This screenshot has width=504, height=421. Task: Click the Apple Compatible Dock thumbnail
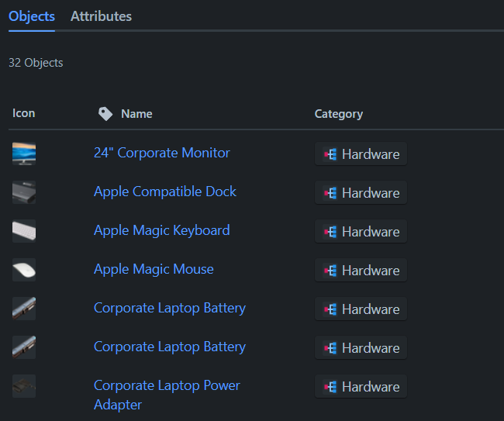pos(24,192)
